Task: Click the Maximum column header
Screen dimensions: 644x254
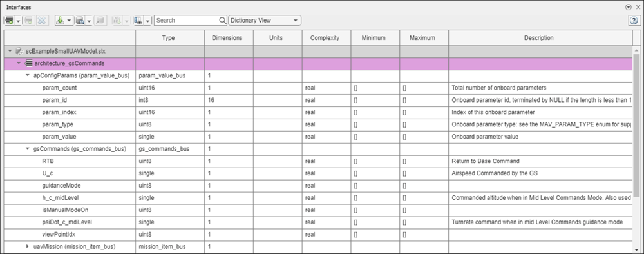Action: pyautogui.click(x=424, y=38)
